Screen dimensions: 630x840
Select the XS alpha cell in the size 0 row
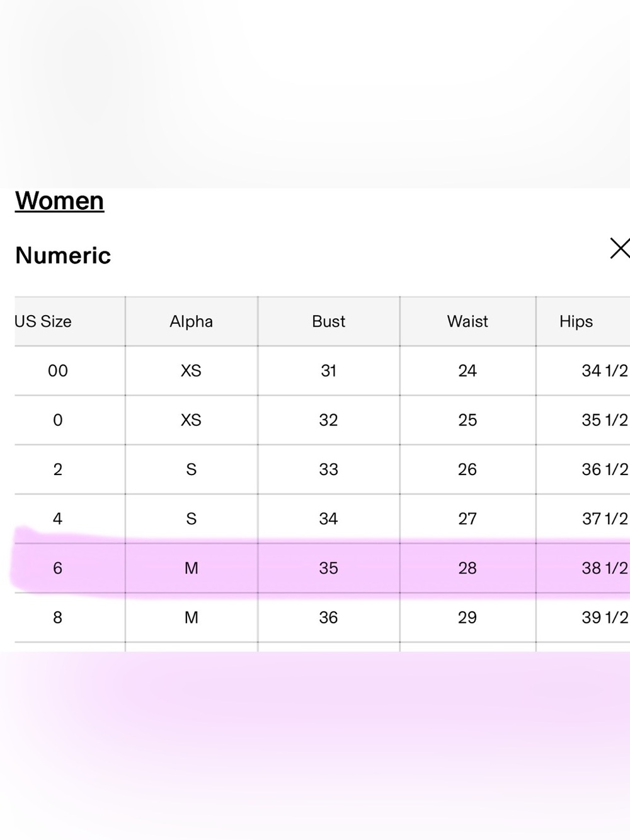point(192,420)
